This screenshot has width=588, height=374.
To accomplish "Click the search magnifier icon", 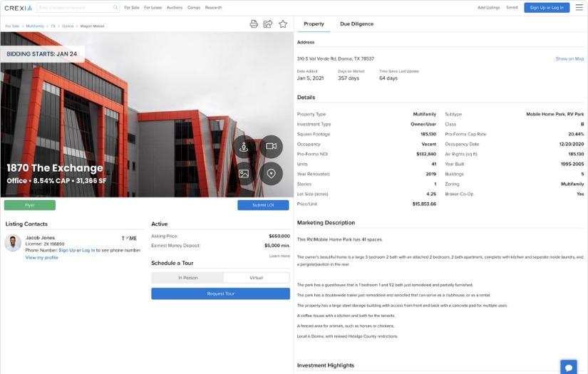I will pyautogui.click(x=115, y=8).
